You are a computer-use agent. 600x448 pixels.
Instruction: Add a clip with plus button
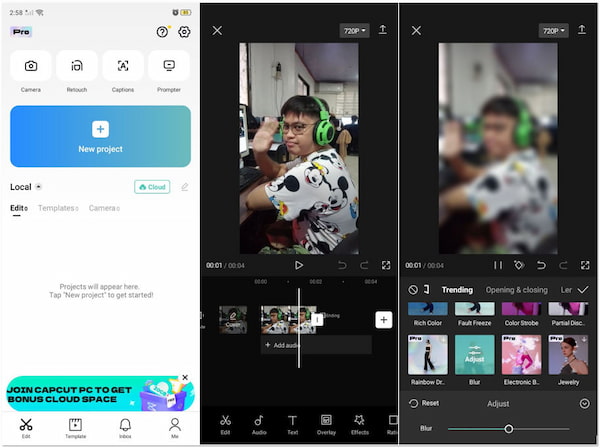pyautogui.click(x=383, y=320)
